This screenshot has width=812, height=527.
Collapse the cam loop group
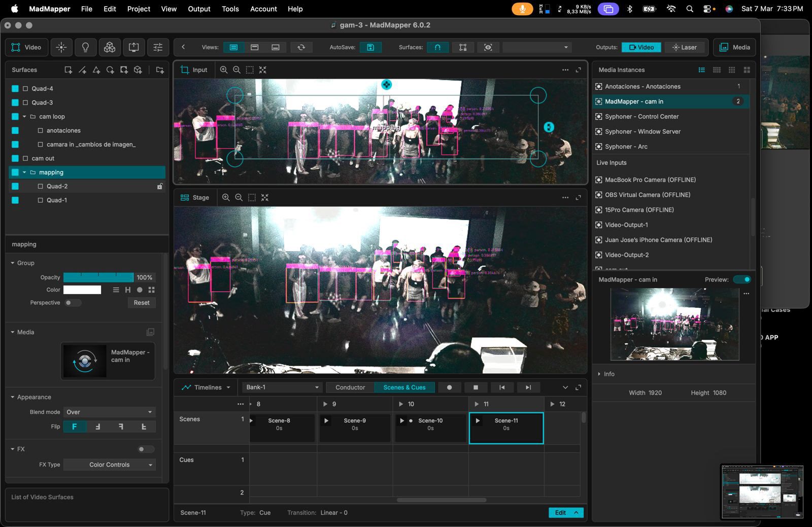tap(24, 117)
